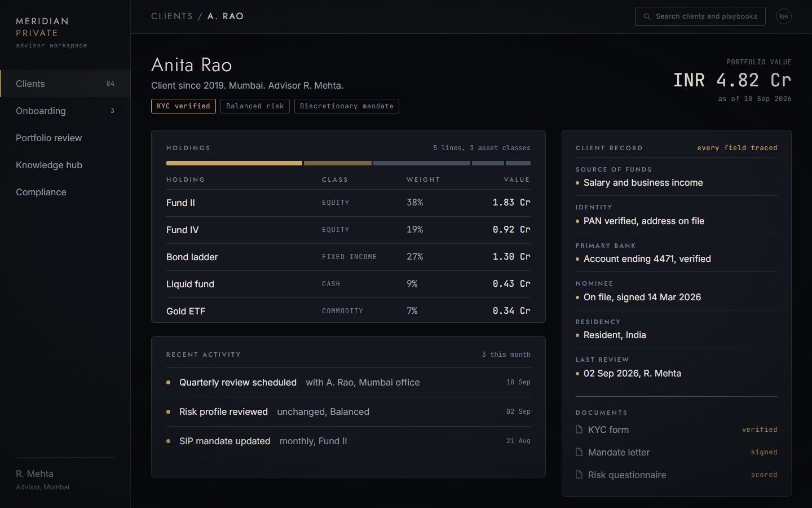Click the Balanced risk tag
The height and width of the screenshot is (508, 812).
coord(255,106)
